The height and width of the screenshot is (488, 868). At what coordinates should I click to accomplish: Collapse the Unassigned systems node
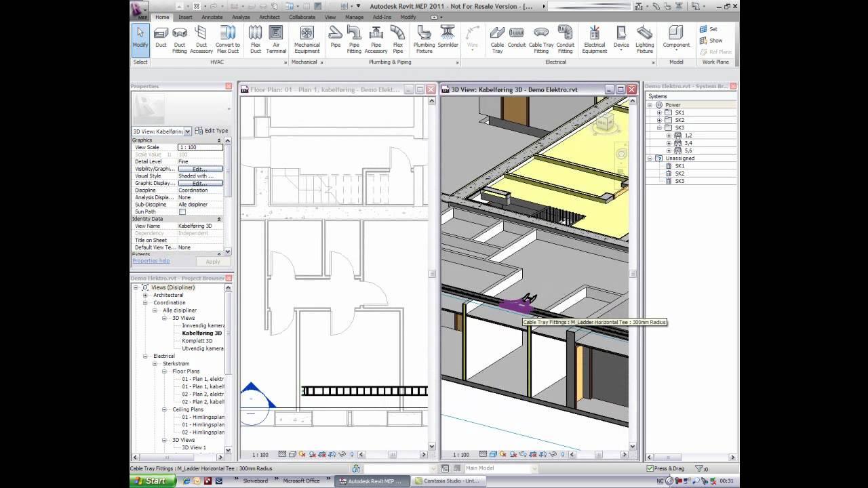[650, 158]
